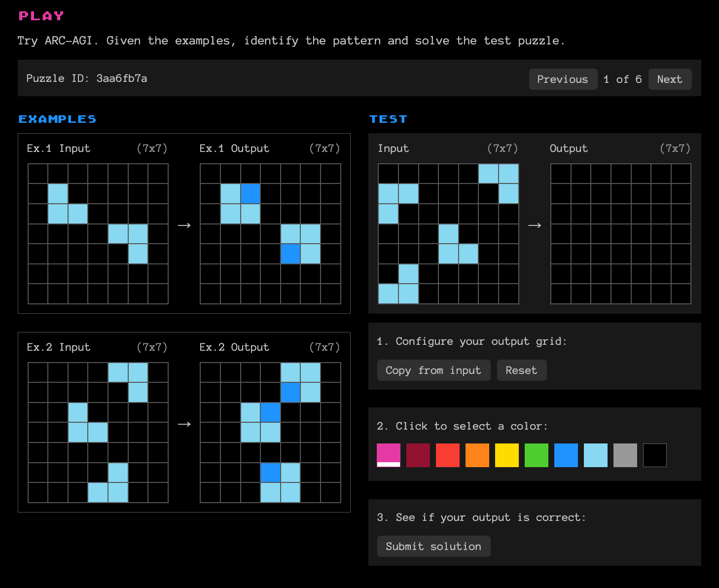Click '3. See if your output is correct:' text

(481, 517)
